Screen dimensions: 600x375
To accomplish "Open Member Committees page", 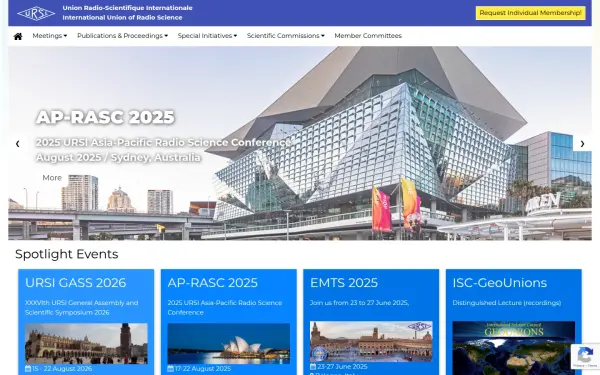I will [368, 36].
